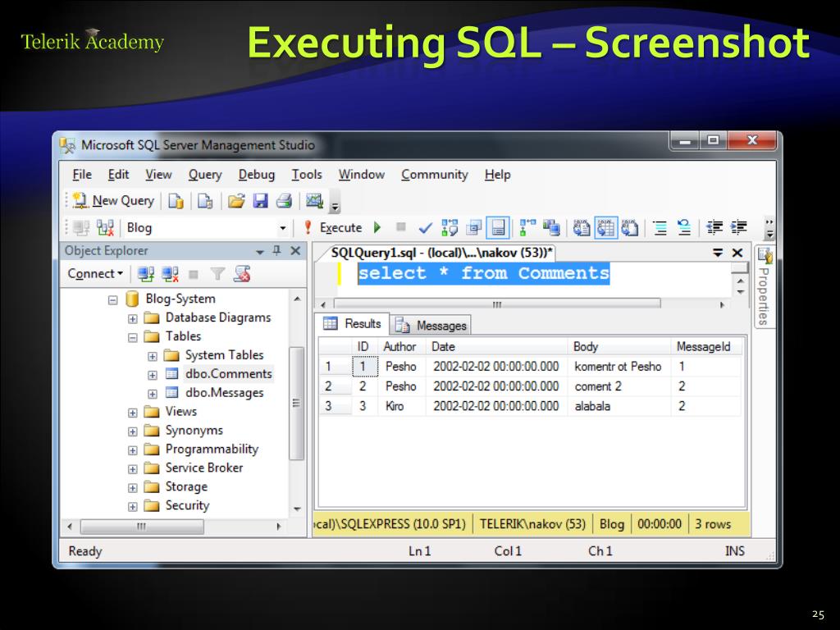This screenshot has height=630, width=840.
Task: Click the Save floppy disk icon
Action: [260, 201]
